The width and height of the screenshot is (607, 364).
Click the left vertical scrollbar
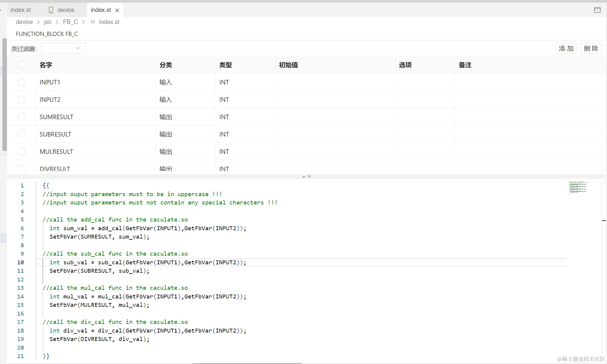(4, 94)
